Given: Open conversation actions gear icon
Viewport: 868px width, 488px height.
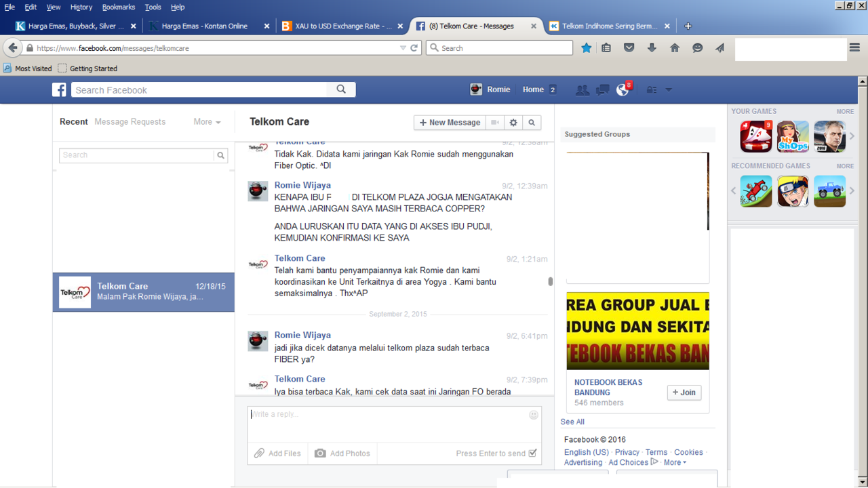Looking at the screenshot, I should pyautogui.click(x=513, y=123).
